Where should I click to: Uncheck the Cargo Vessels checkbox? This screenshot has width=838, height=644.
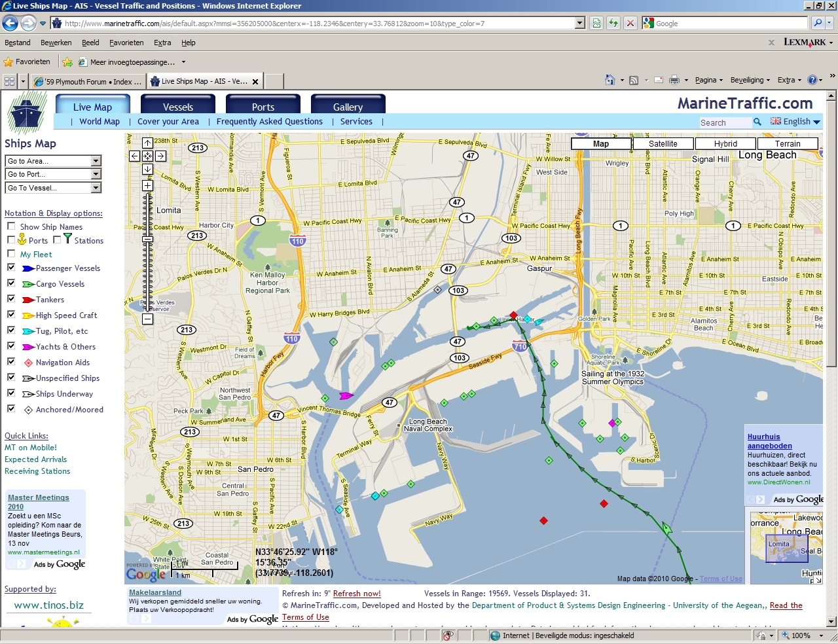[x=11, y=283]
